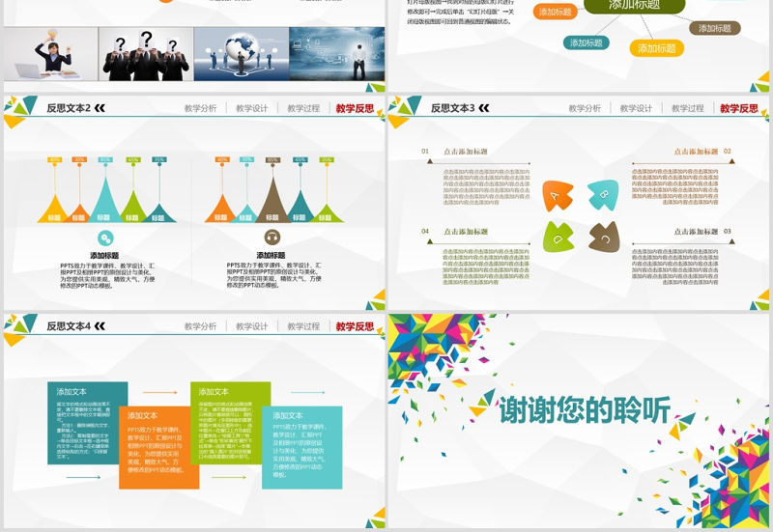Click the teal gears icon in 反思文本2 slide
773x532 pixels.
(104, 238)
